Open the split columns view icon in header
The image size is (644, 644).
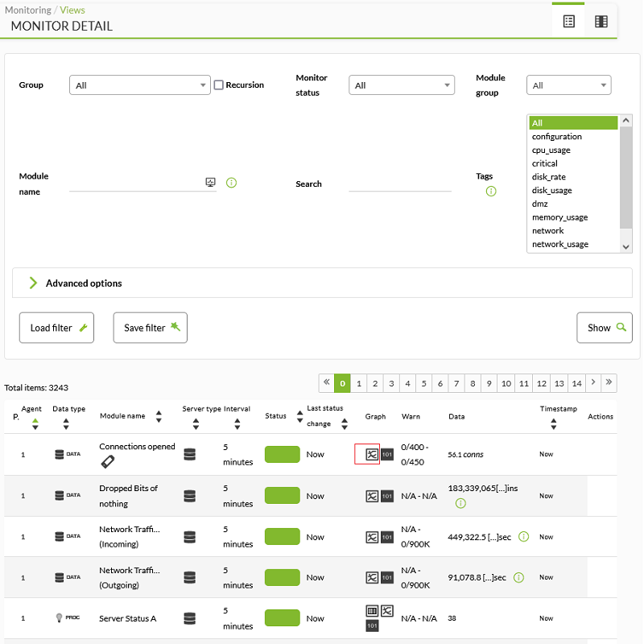(x=601, y=22)
